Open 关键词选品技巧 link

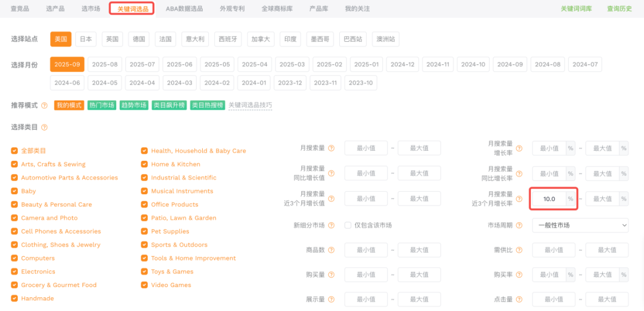click(x=250, y=105)
